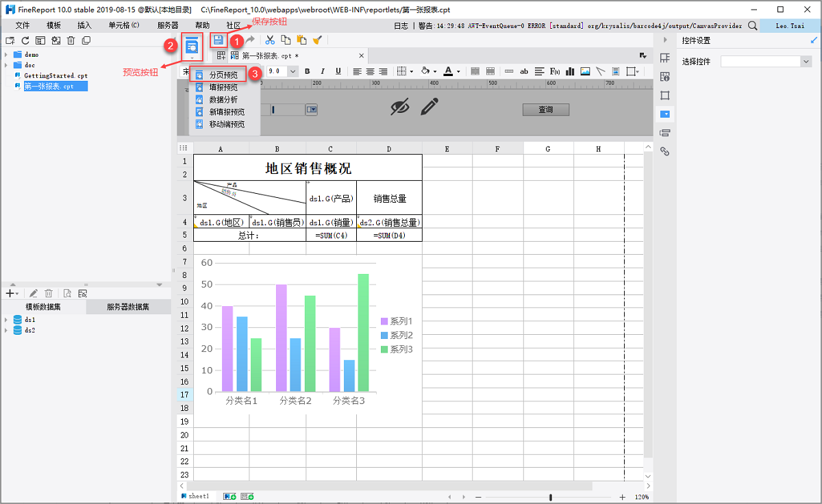Viewport: 822px width, 504px height.
Task: Open the 选择控件 combo box
Action: click(766, 62)
